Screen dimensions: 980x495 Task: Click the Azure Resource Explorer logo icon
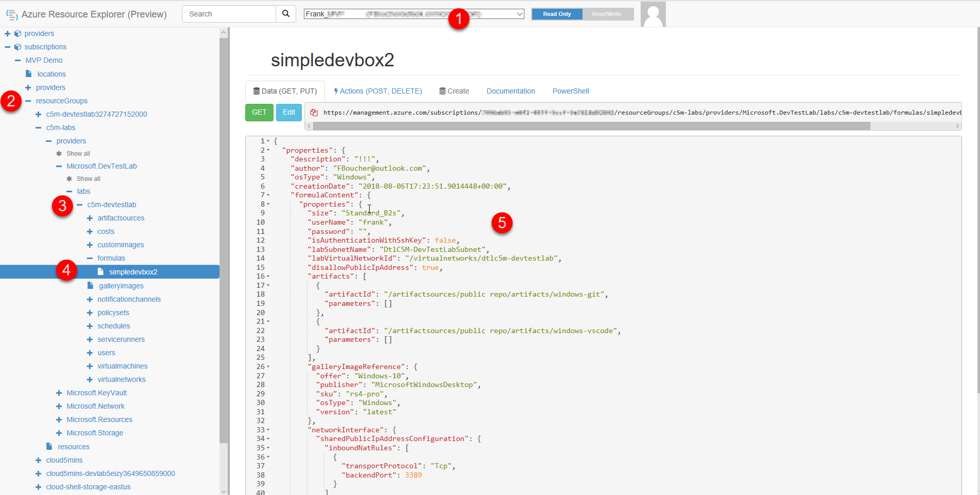point(12,15)
